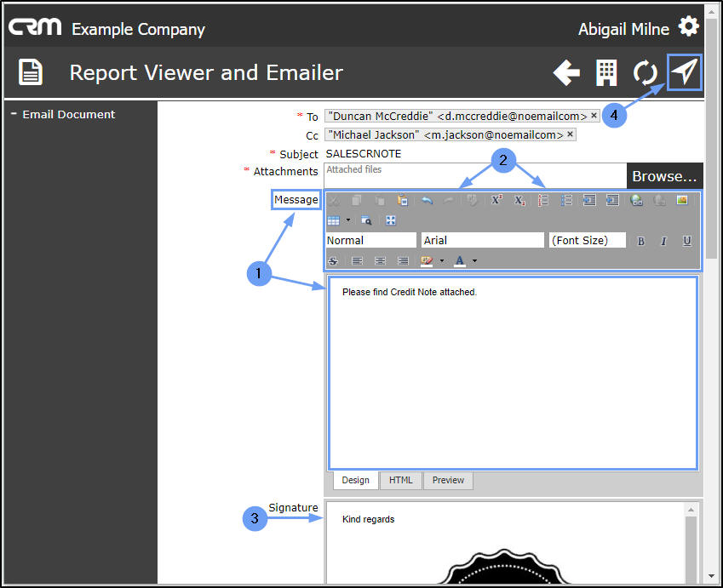The height and width of the screenshot is (588, 723).
Task: Go back using the left arrow icon
Action: tap(566, 72)
